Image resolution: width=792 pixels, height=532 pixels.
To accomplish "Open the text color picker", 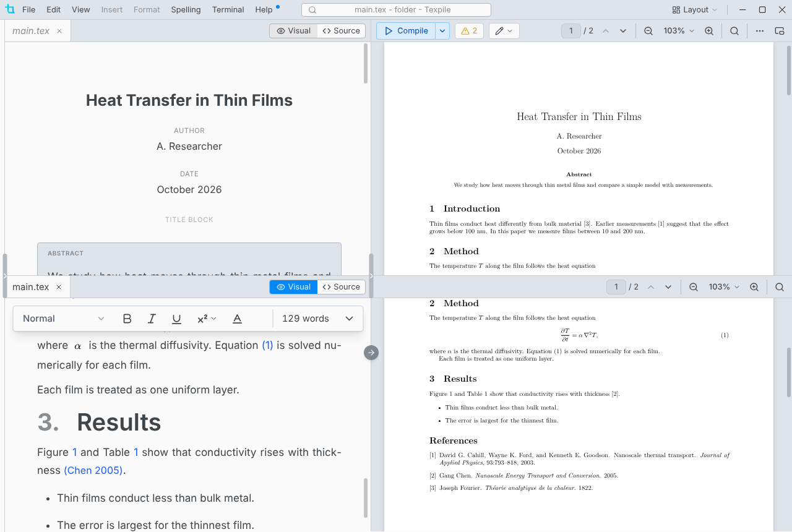I will pyautogui.click(x=237, y=319).
